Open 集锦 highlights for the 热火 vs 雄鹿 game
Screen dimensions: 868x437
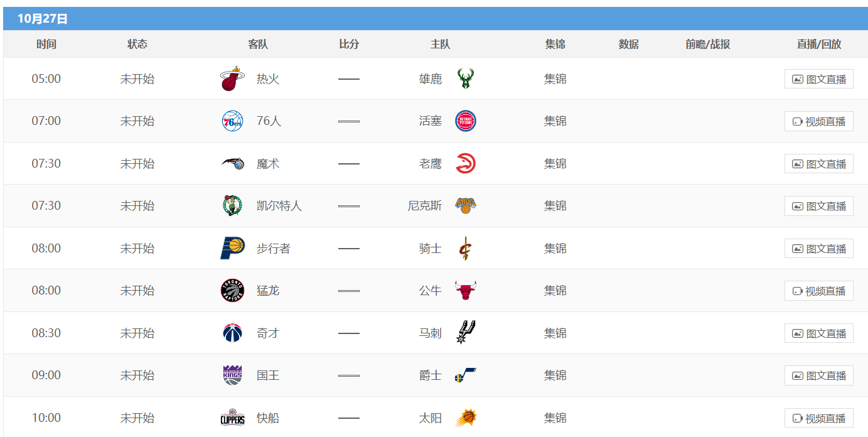coord(555,78)
